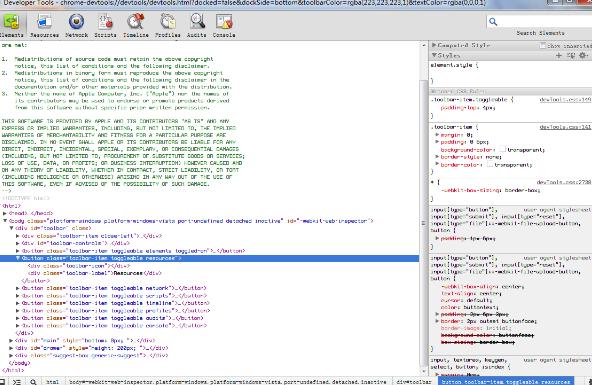The height and width of the screenshot is (385, 592).
Task: Click body#-webkit-web-inspector breadcrumb
Action: pos(228,382)
